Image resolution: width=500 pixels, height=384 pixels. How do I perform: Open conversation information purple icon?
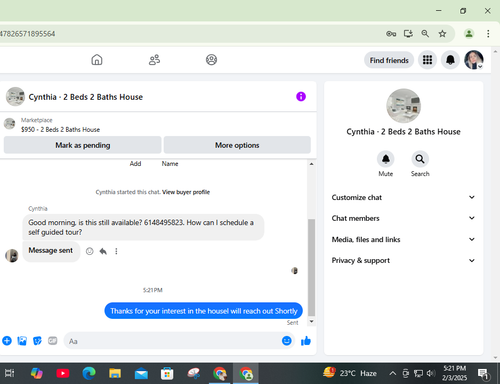click(301, 97)
